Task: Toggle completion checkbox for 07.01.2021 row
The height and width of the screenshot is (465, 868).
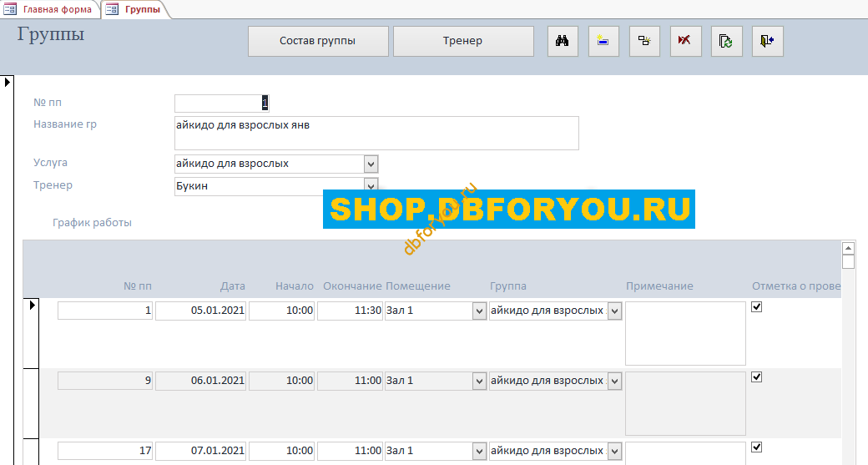Action: (x=757, y=447)
